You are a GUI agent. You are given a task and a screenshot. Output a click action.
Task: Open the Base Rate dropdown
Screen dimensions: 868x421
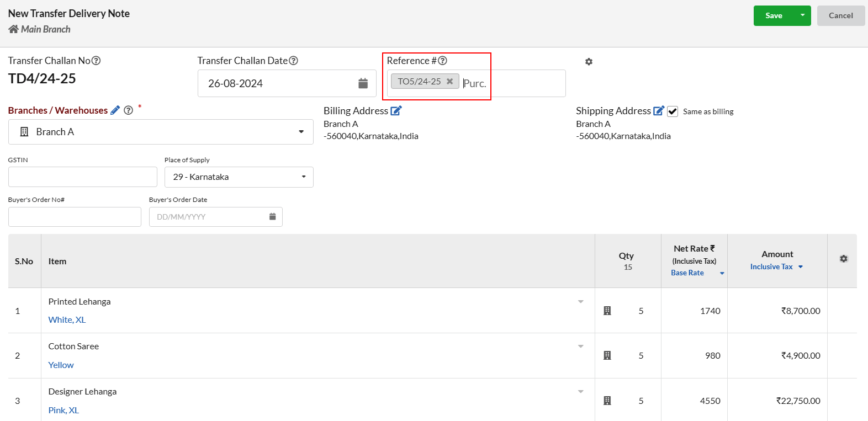coord(697,273)
